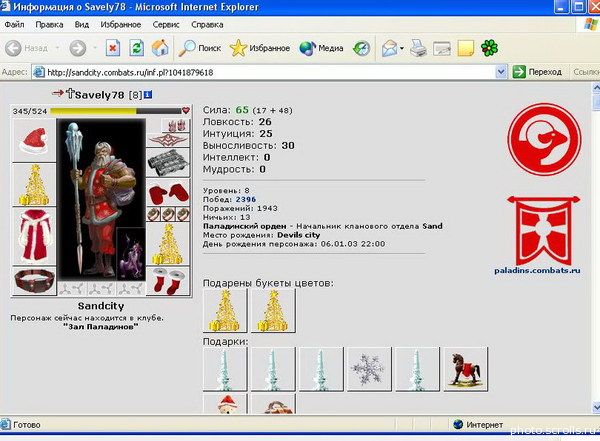This screenshot has width=600, height=441.
Task: Select the red necklace ornament slot
Action: click(x=168, y=140)
